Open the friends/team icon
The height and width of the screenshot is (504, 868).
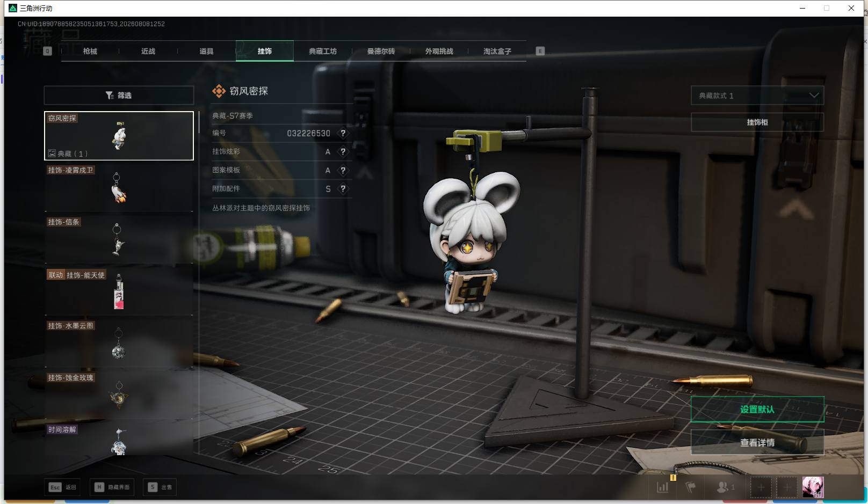point(726,487)
